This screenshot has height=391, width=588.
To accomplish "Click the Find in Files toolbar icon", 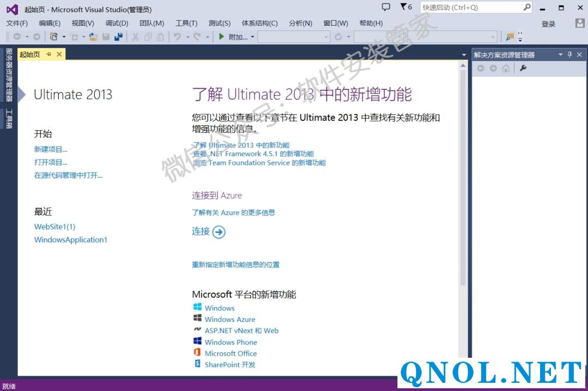I will point(510,37).
